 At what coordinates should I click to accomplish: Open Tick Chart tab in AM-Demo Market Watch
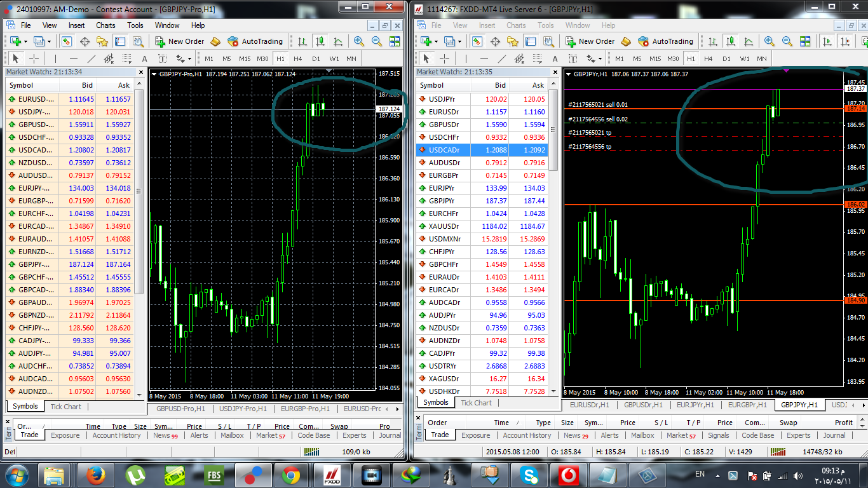coord(66,407)
